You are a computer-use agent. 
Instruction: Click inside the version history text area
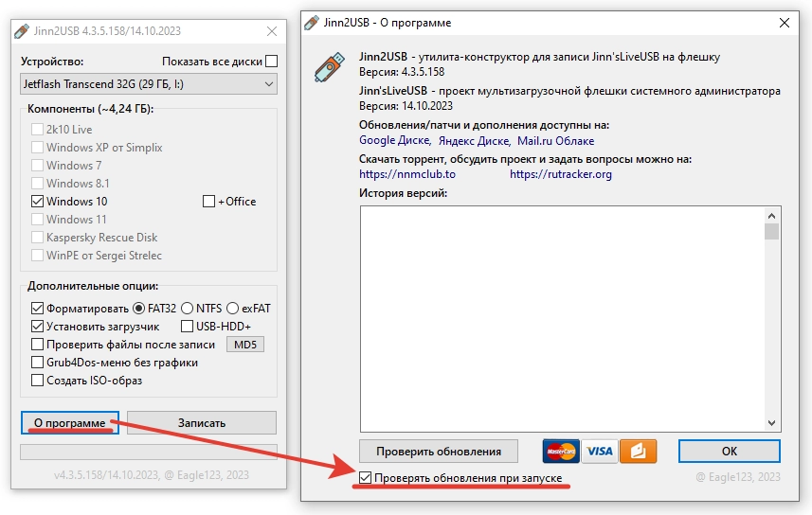562,319
